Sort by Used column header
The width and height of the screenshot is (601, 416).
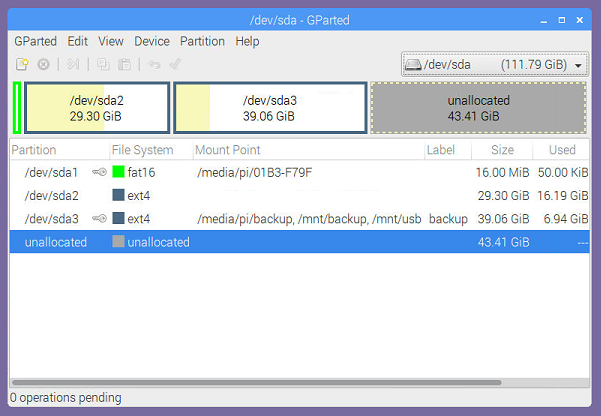(x=562, y=150)
